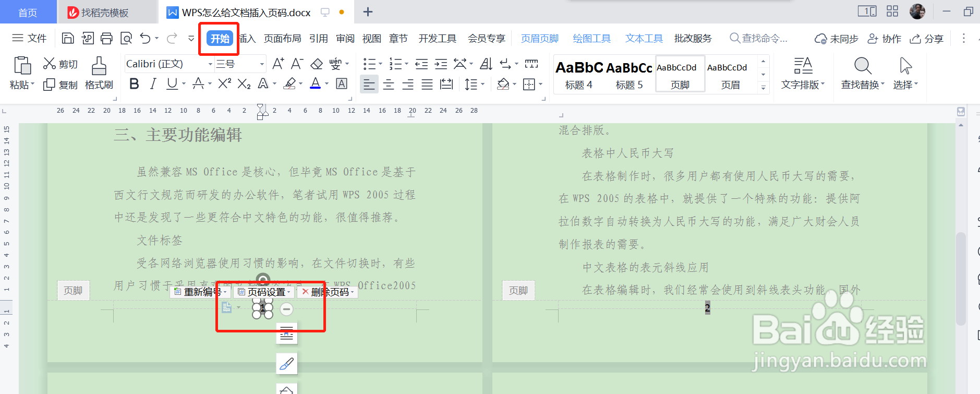Click the Print icon in quick toolbar

(x=106, y=38)
